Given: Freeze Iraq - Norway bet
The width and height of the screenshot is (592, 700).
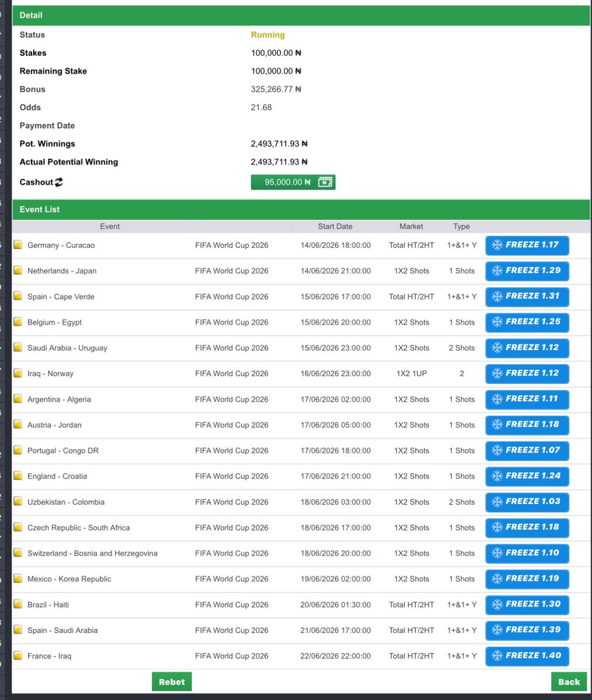Looking at the screenshot, I should (527, 373).
